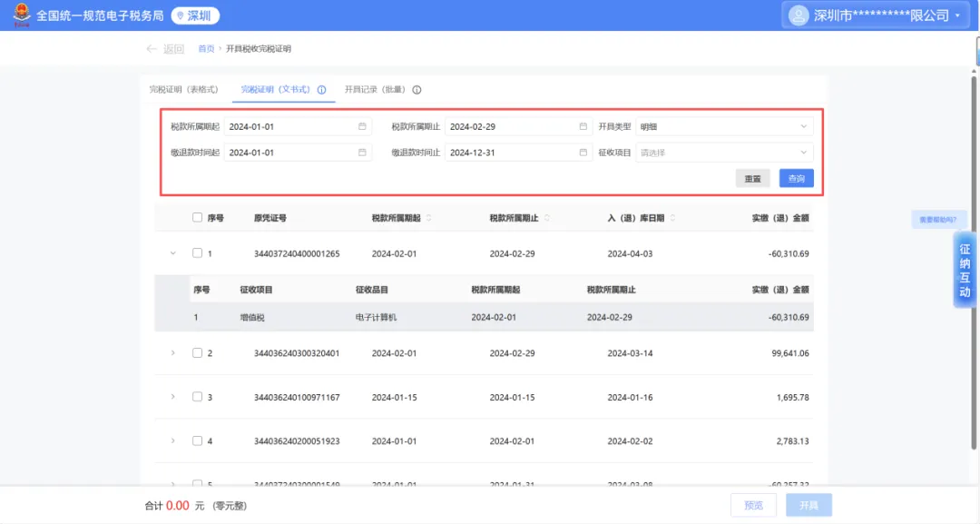Check the checkbox for row 2

[x=197, y=352]
